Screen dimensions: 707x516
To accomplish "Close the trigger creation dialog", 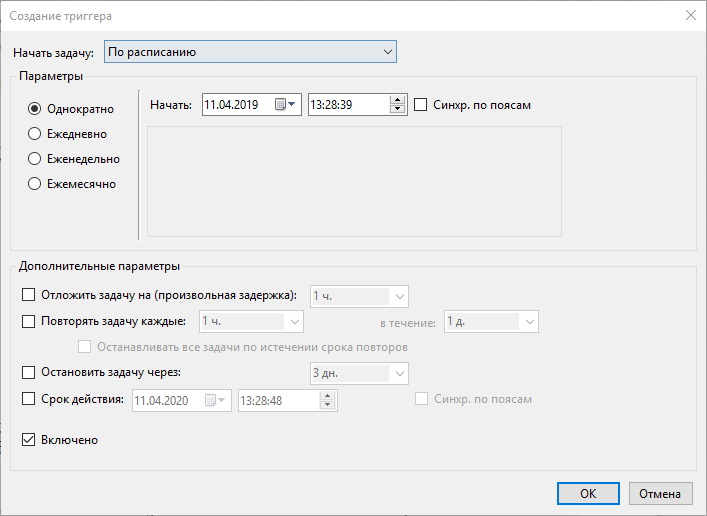I will point(689,15).
